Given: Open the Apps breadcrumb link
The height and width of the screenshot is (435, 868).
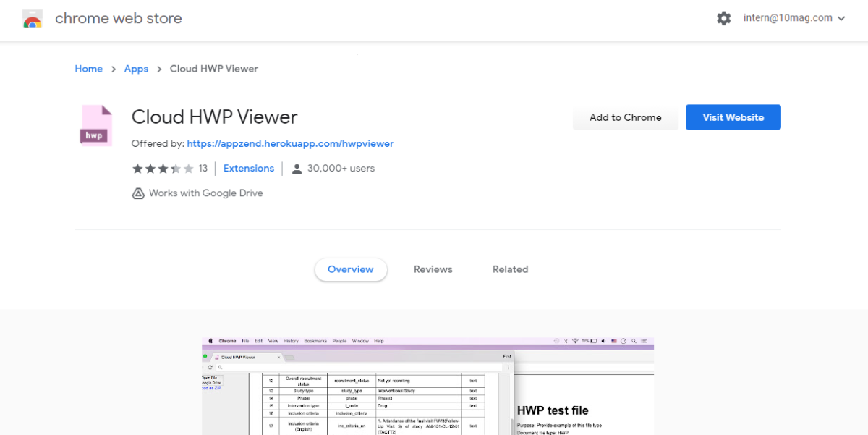Looking at the screenshot, I should coord(136,69).
